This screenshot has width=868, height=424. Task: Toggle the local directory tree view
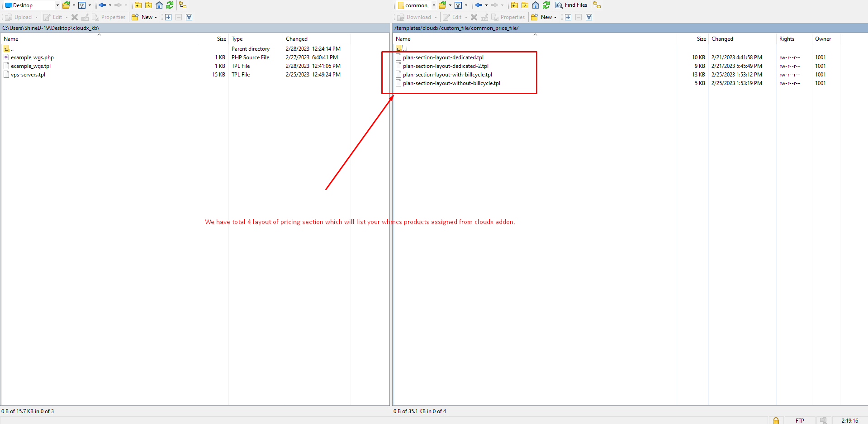(183, 5)
